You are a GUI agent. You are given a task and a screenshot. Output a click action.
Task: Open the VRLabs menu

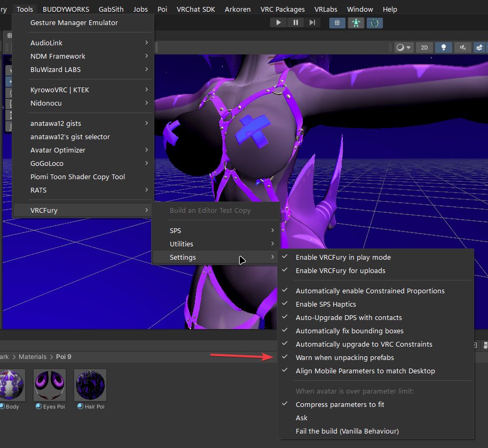click(x=326, y=9)
